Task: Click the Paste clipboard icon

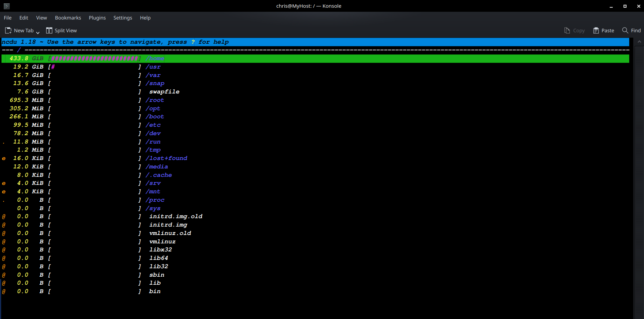Action: click(596, 31)
